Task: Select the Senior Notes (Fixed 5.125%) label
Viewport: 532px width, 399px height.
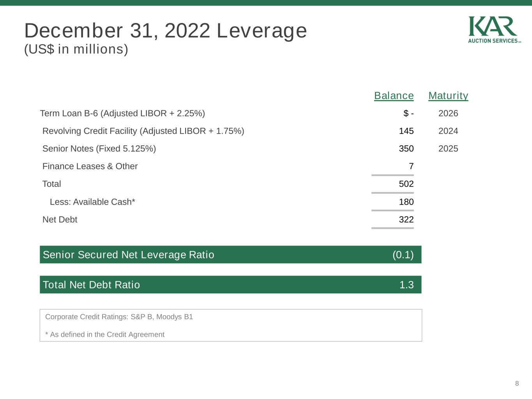Action: [x=99, y=148]
